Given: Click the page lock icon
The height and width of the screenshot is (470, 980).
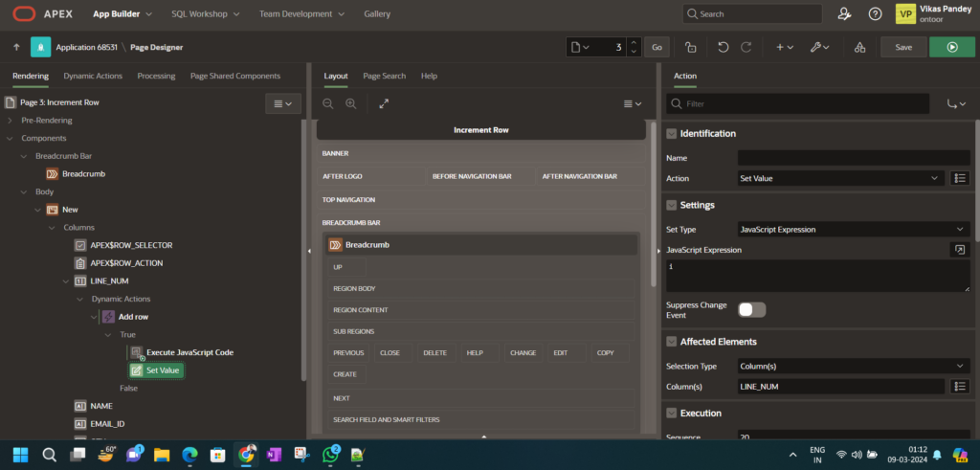Looking at the screenshot, I should (690, 47).
